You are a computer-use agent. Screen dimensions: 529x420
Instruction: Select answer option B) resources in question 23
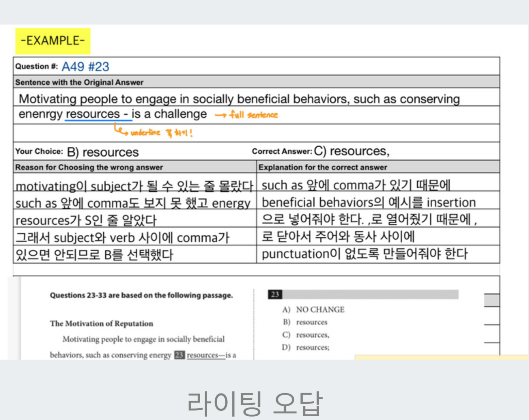(x=305, y=322)
